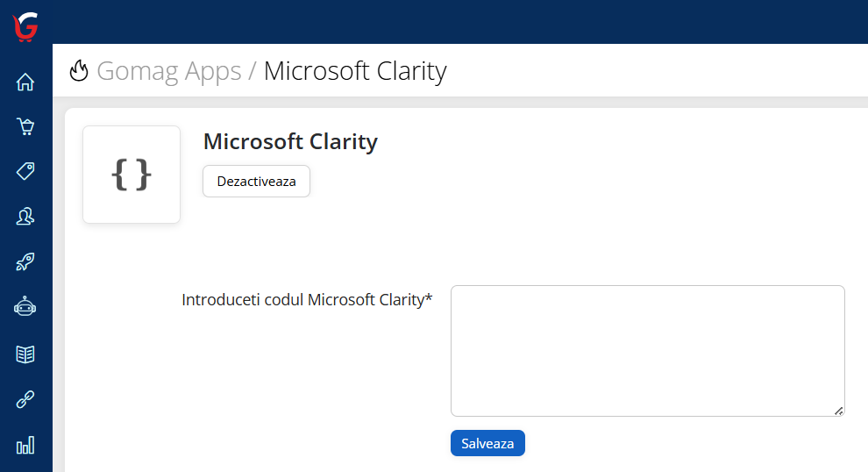Click the Microsoft Clarity breadcrumb title

355,71
